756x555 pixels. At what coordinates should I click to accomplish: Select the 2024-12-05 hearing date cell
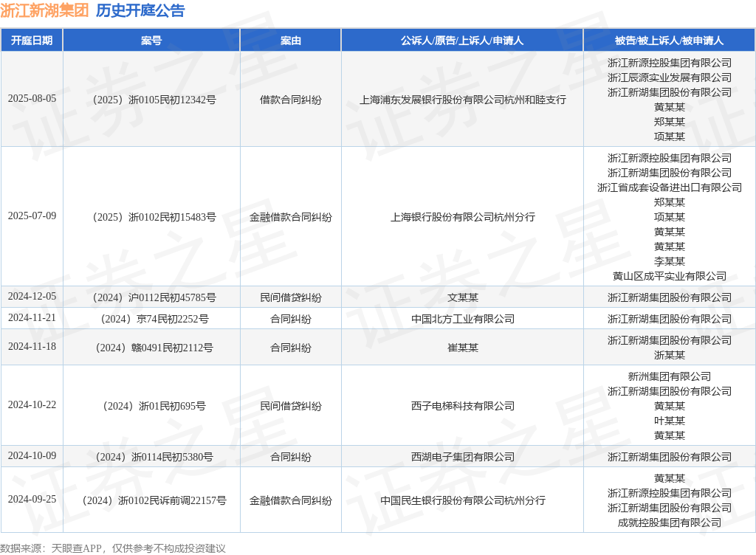tap(32, 297)
